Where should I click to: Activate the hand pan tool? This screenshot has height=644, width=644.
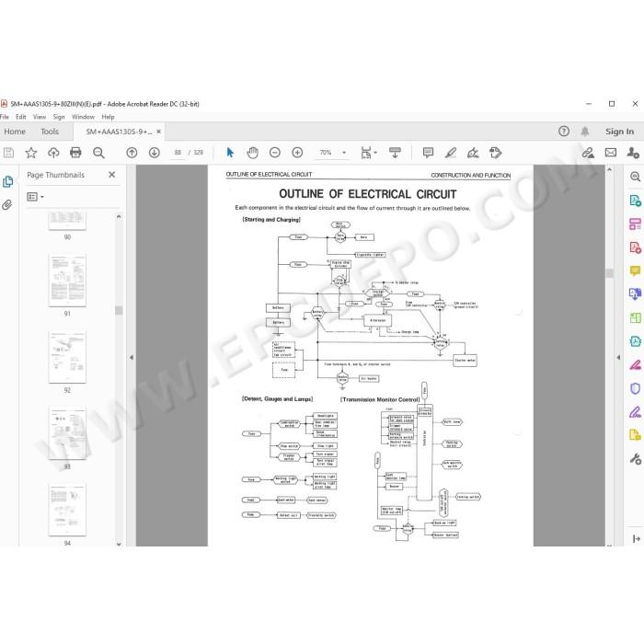(x=253, y=153)
